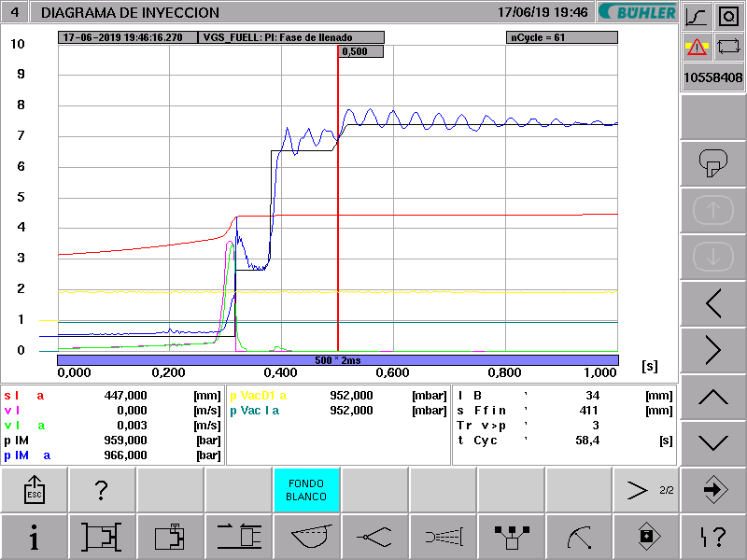Click the nCycle = 61 label
The width and height of the screenshot is (747, 560).
[x=562, y=37]
